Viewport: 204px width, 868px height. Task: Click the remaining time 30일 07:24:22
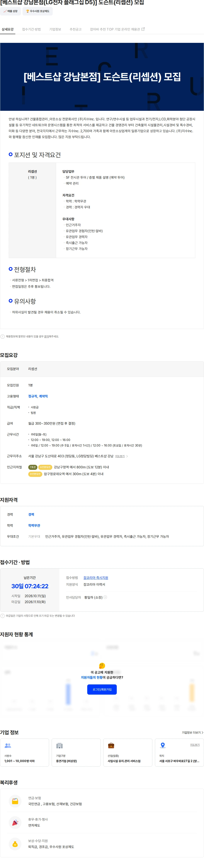pyautogui.click(x=30, y=586)
